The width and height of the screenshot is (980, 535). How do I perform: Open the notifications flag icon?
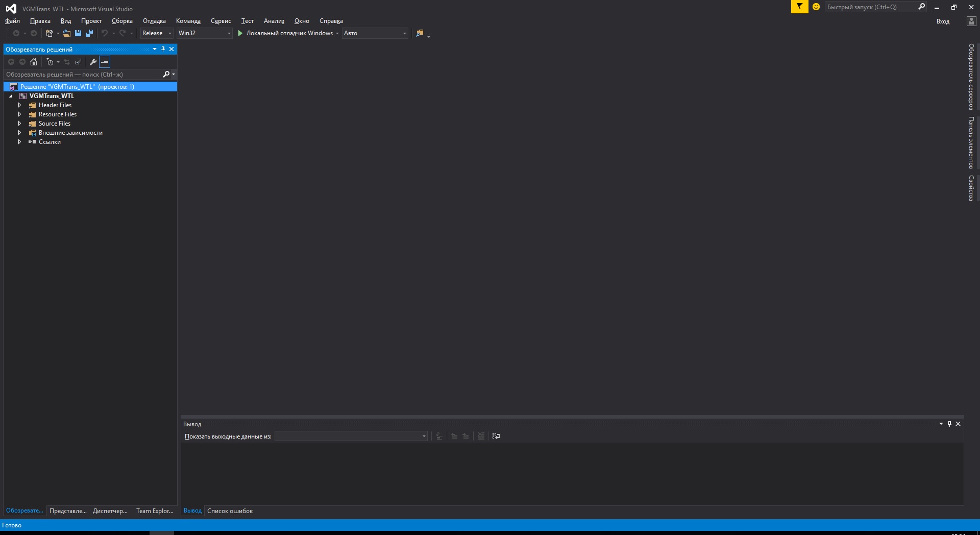tap(800, 7)
